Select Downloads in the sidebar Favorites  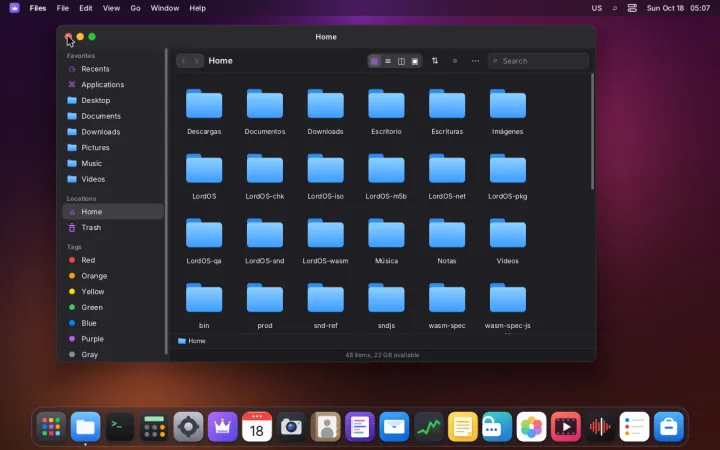point(112,132)
